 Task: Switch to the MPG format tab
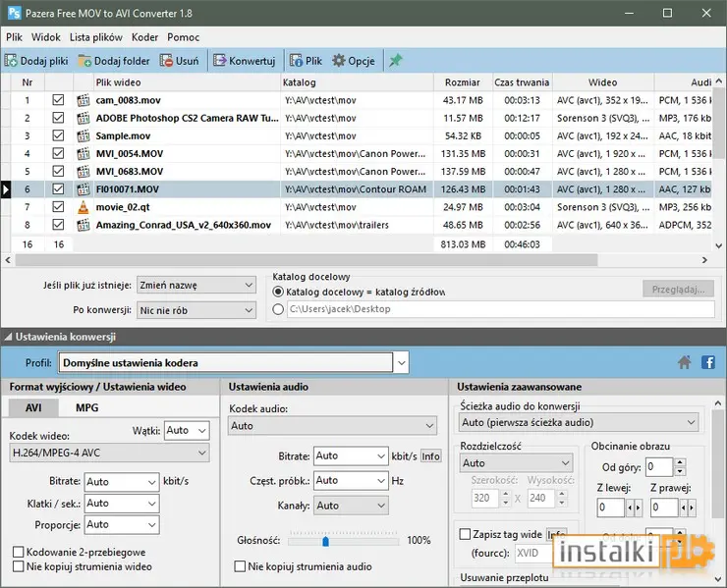point(86,407)
